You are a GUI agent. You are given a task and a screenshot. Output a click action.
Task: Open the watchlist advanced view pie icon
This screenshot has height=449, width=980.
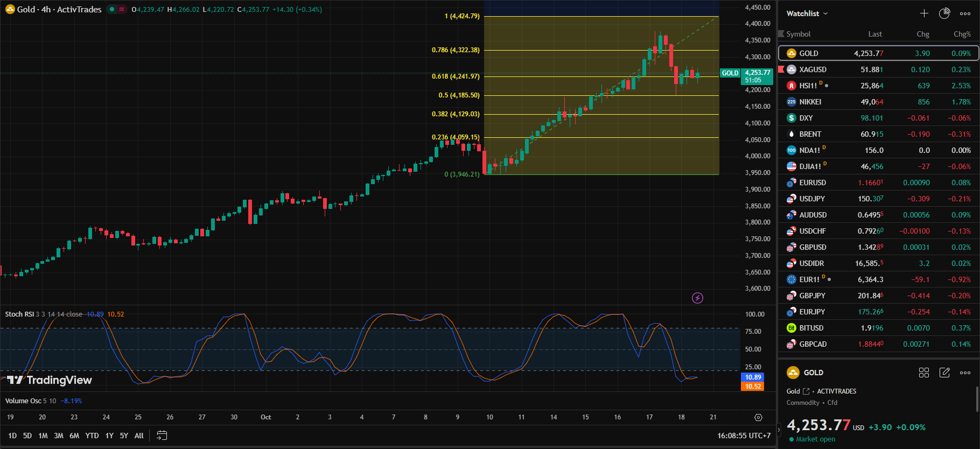(944, 13)
